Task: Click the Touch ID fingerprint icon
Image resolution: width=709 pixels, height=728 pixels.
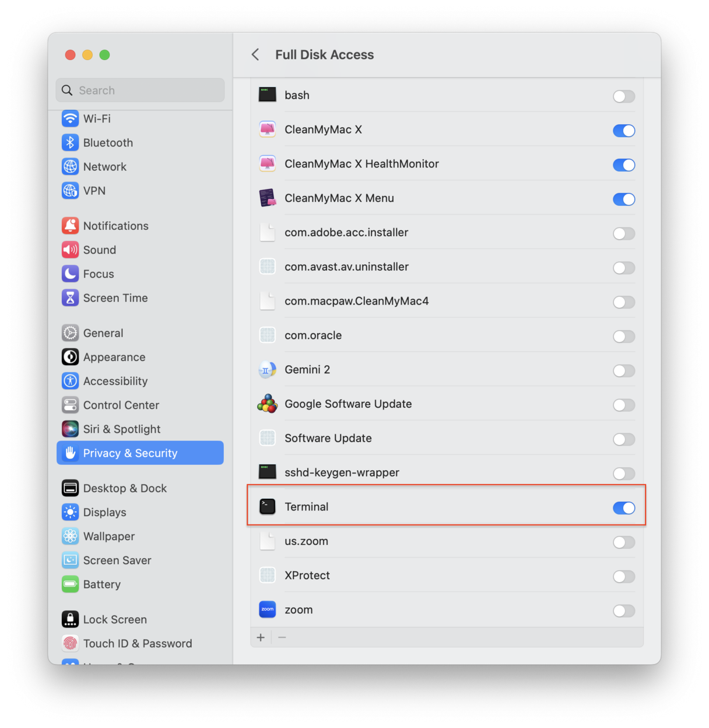Action: [x=70, y=643]
